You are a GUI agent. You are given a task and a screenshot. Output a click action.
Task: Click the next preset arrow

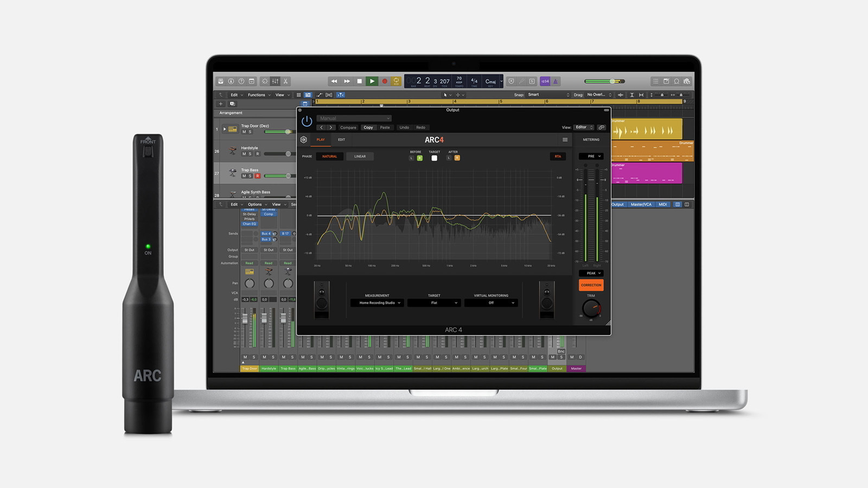pyautogui.click(x=331, y=127)
